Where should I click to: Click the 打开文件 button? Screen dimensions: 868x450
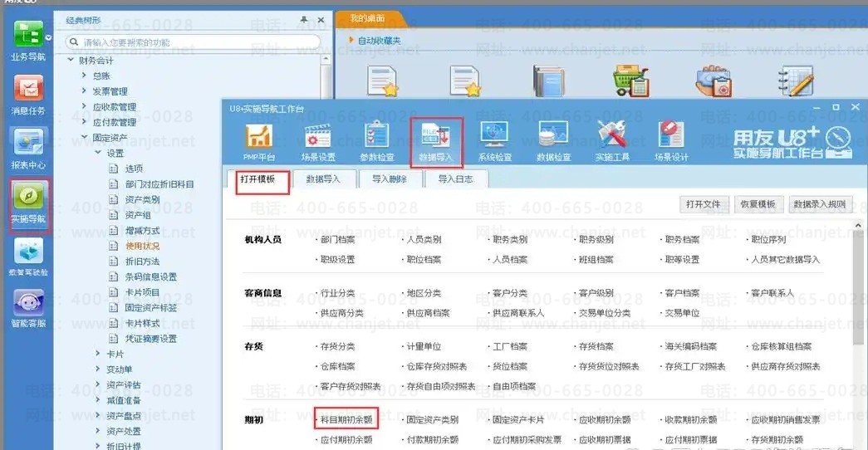(x=703, y=204)
